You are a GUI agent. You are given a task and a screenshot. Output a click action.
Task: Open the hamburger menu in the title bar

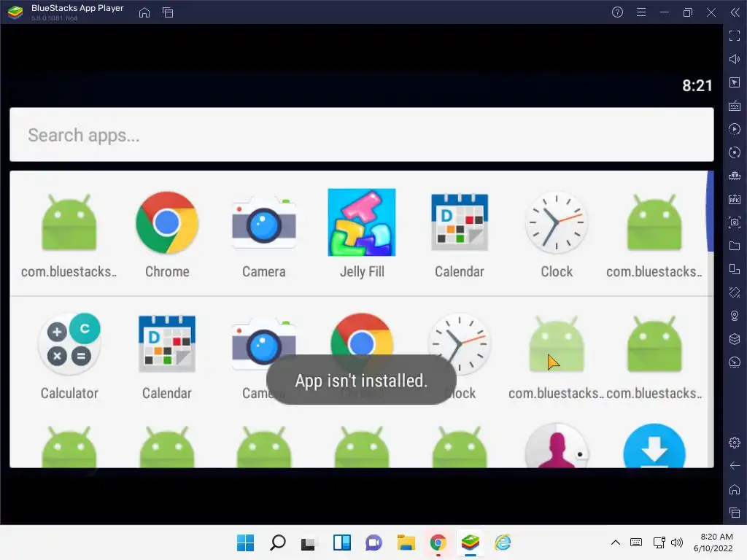tap(641, 12)
